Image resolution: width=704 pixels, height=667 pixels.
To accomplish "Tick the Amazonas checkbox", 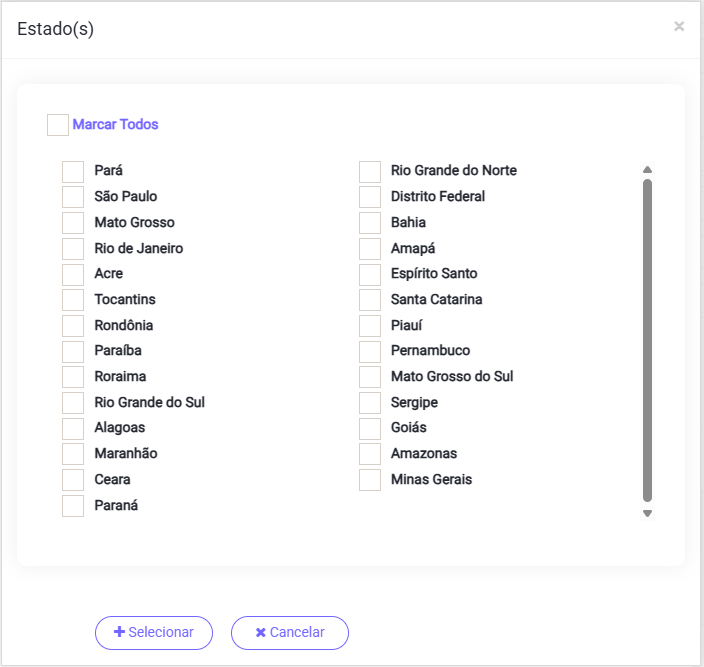I will pyautogui.click(x=370, y=454).
